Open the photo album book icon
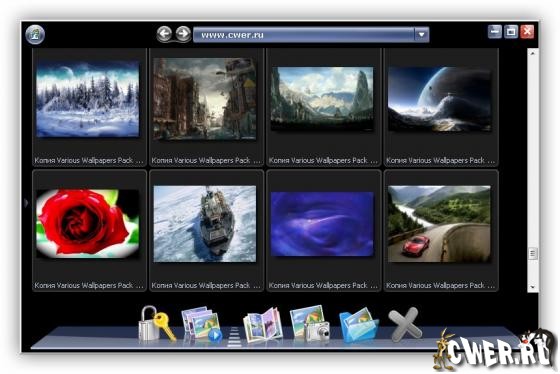The width and height of the screenshot is (560, 374). tap(262, 325)
